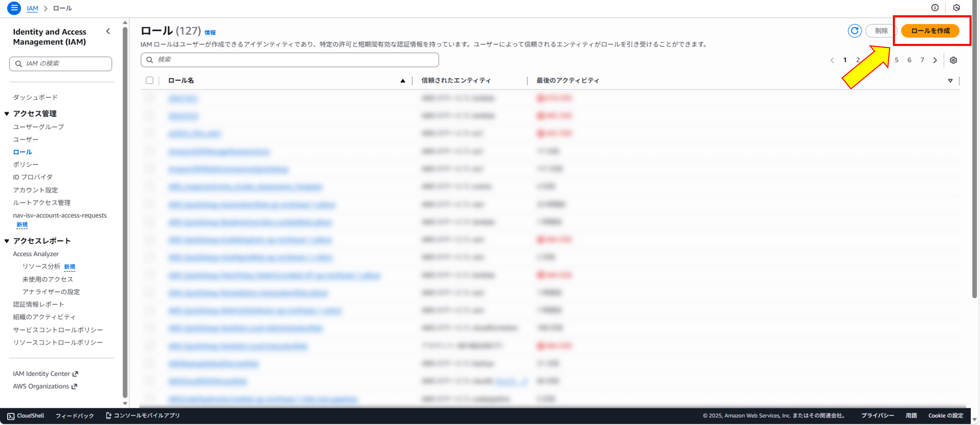Collapse the アクセスレポート section

click(7, 241)
